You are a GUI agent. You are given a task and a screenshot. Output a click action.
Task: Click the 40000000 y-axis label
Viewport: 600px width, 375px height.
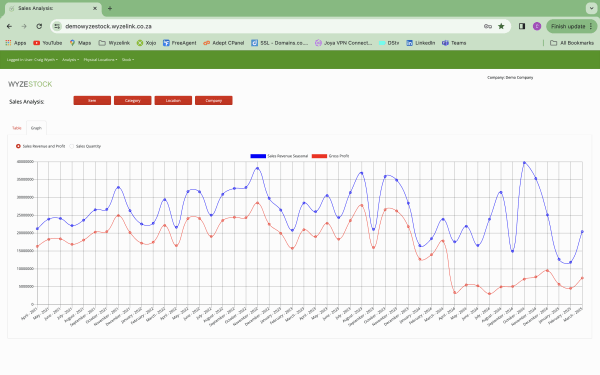pyautogui.click(x=25, y=161)
